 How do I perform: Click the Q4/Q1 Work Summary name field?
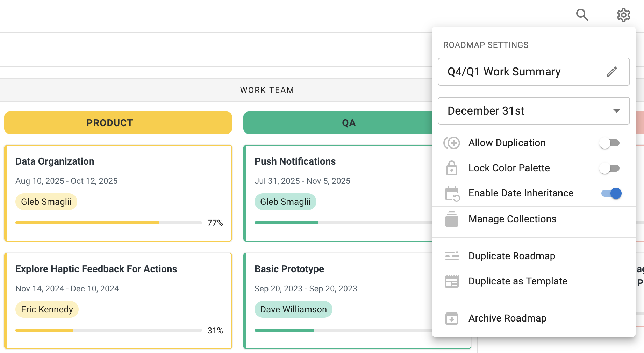[x=521, y=72]
